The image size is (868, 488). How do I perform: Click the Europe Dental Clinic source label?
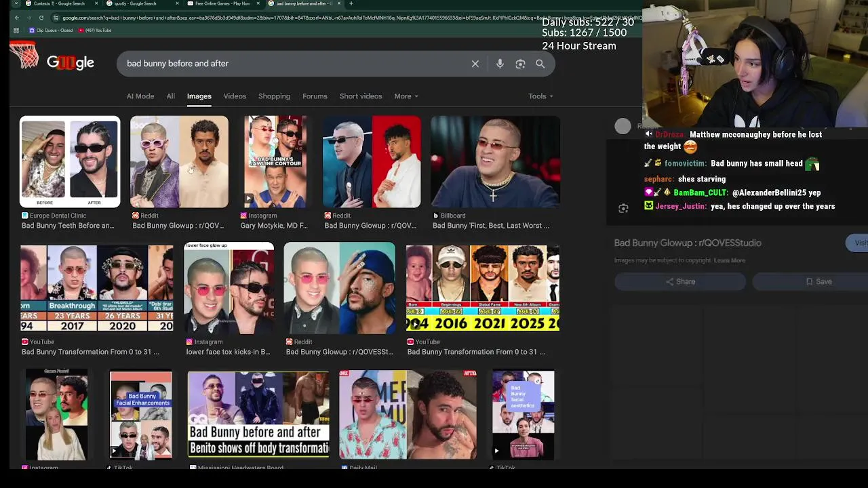coord(58,216)
